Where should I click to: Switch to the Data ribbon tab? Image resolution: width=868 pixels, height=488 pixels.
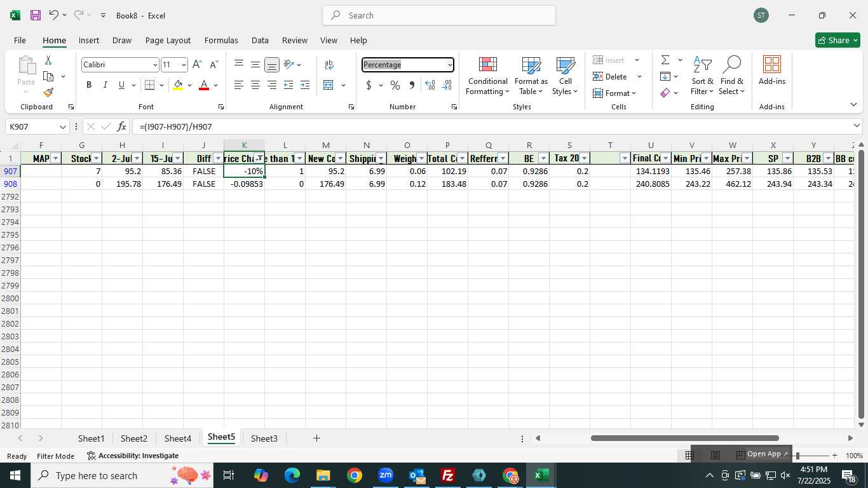(260, 40)
